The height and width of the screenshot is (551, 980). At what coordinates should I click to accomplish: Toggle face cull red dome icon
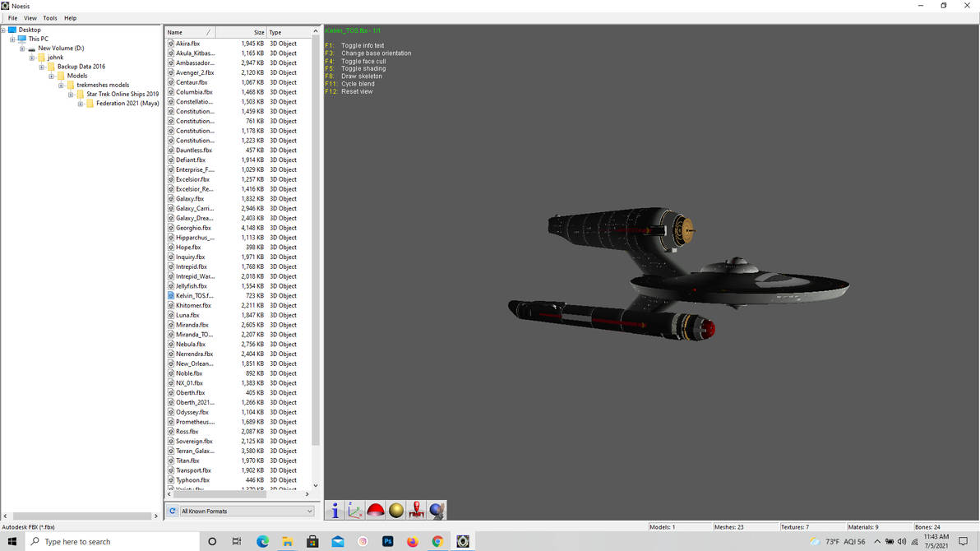[376, 511]
